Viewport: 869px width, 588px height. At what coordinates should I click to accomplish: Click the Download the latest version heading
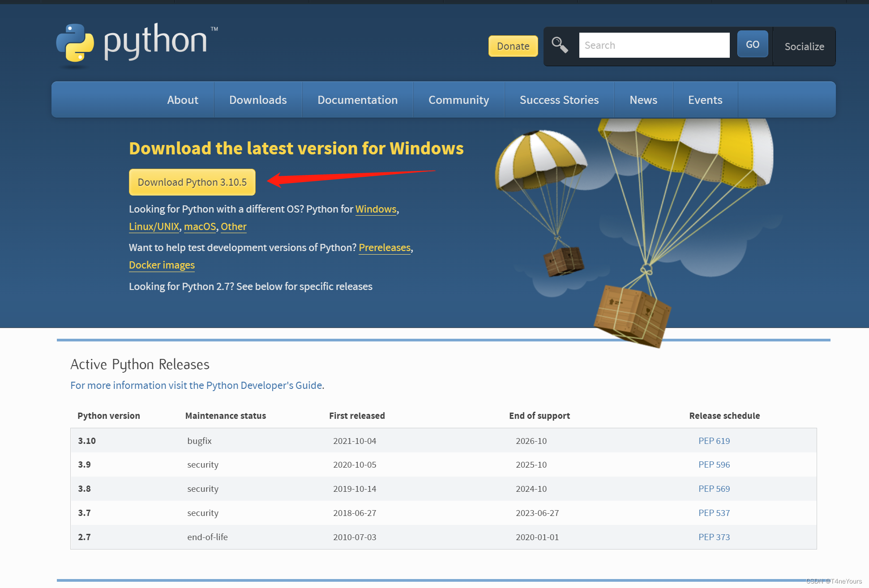[x=296, y=148]
